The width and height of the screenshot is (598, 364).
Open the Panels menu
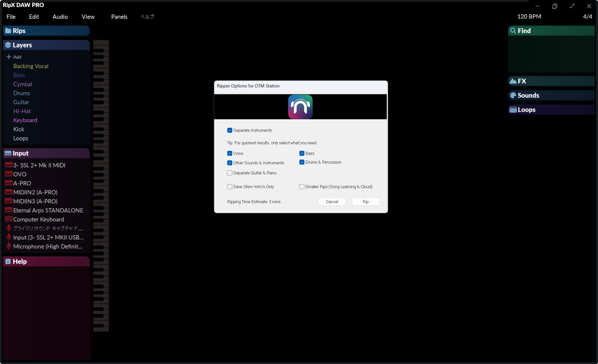pyautogui.click(x=119, y=17)
